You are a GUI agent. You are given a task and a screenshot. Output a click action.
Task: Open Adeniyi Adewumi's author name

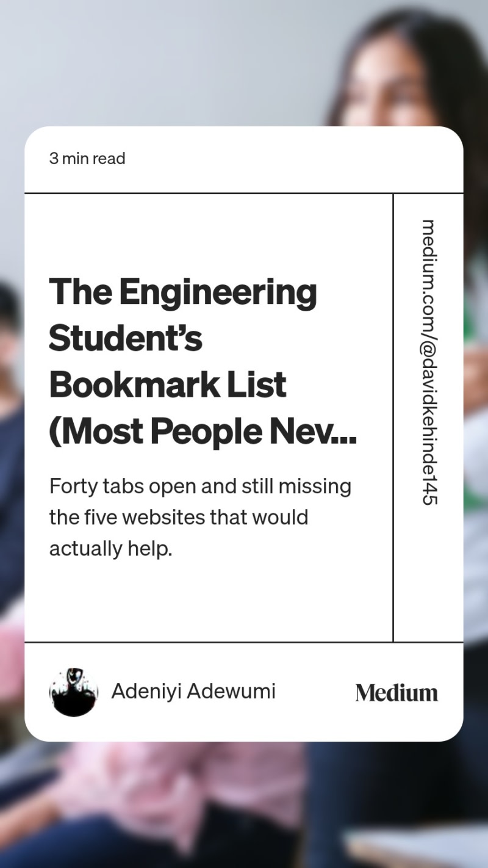coord(193,692)
